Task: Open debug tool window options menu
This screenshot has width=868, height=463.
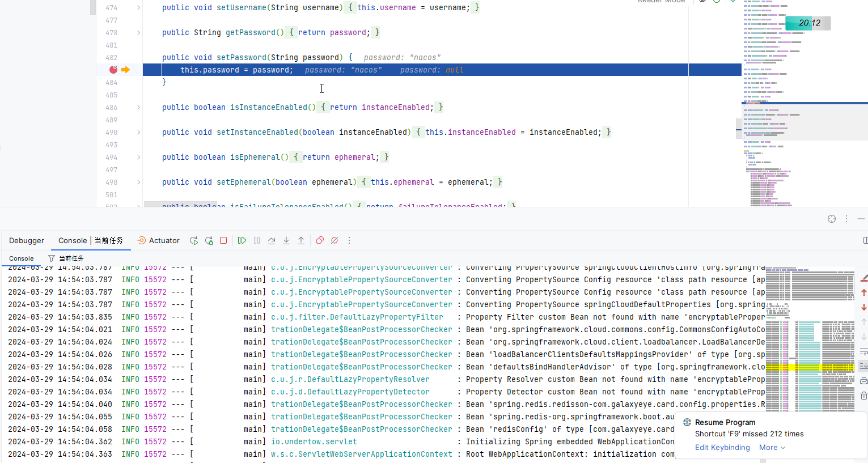Action: [x=846, y=219]
